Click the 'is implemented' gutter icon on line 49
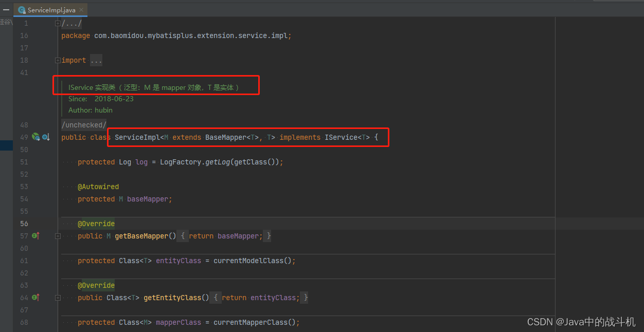Screen dimensions: 644x332 tap(46, 137)
